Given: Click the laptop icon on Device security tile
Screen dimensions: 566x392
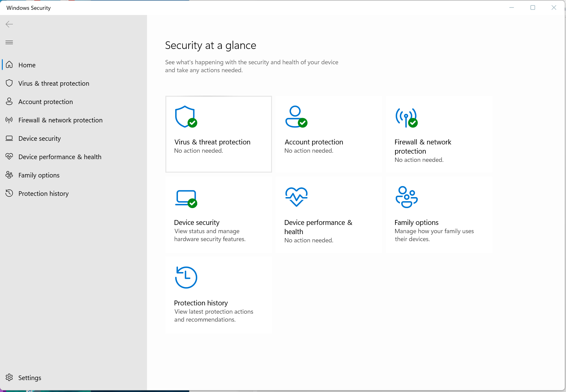Looking at the screenshot, I should pyautogui.click(x=186, y=199).
